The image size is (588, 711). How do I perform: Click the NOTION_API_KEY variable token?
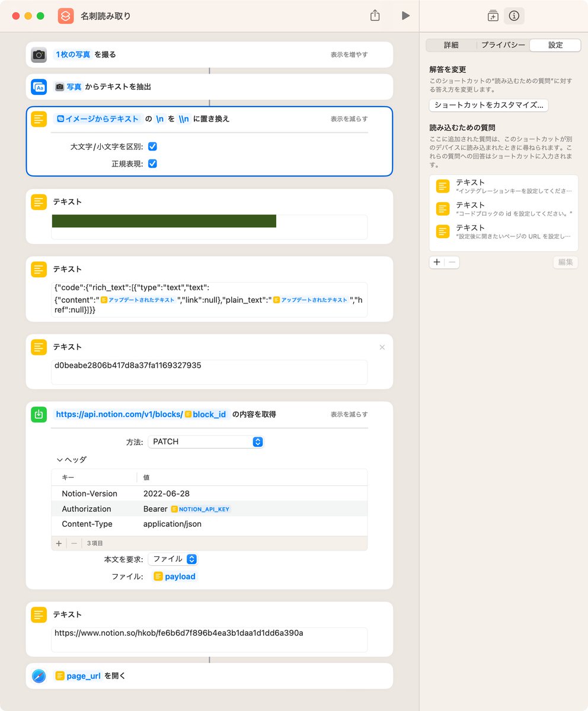click(x=200, y=509)
